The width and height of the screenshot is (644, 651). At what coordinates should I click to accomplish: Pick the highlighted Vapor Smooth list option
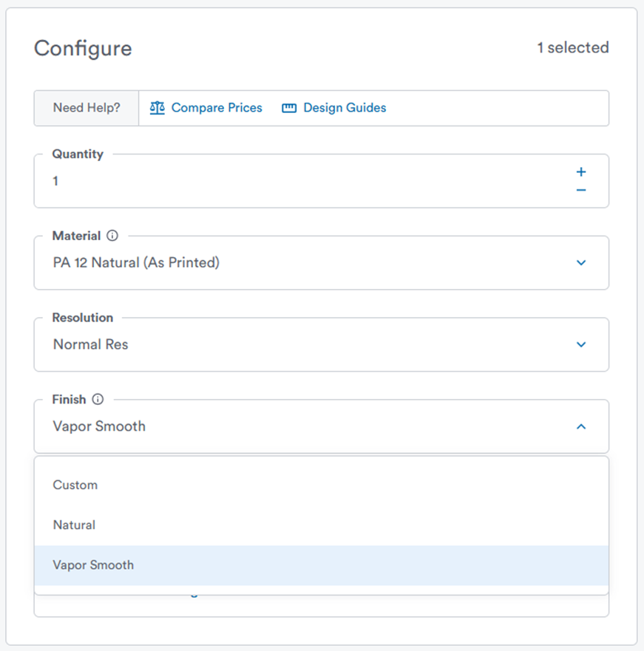tap(93, 565)
